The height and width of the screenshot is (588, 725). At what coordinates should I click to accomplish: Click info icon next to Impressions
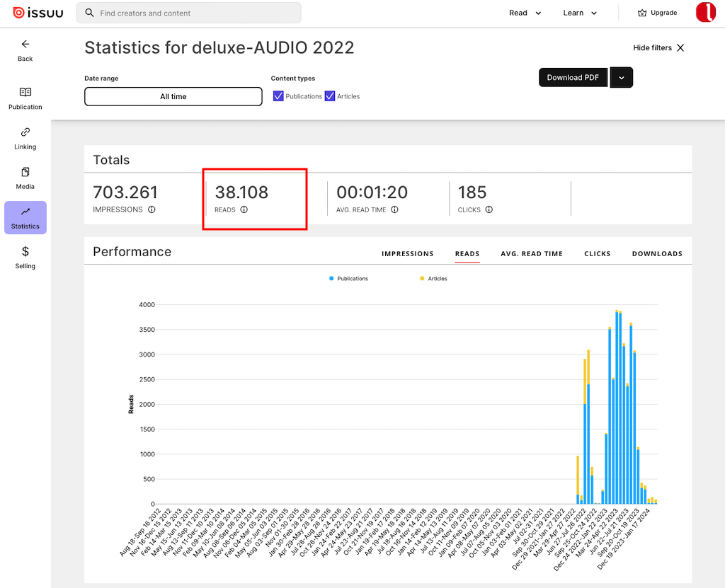coord(152,209)
